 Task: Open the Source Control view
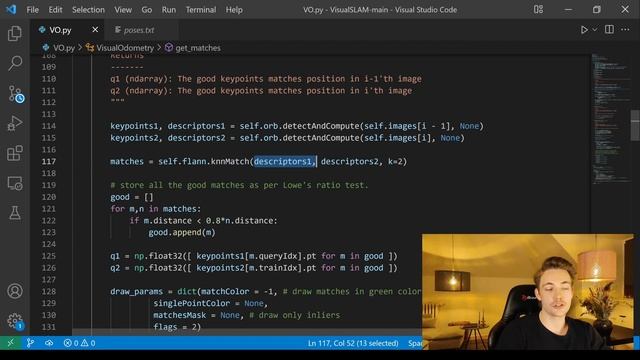(16, 94)
